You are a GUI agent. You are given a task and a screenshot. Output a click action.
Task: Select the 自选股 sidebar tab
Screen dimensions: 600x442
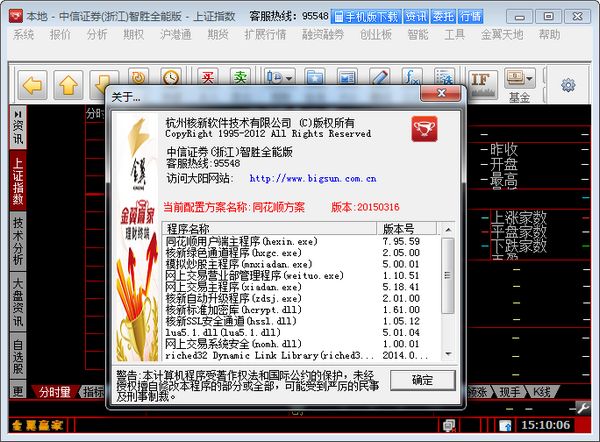[18, 356]
